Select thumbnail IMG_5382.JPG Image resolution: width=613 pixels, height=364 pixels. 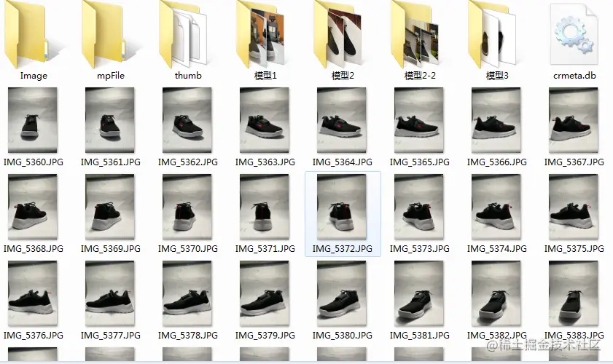pyautogui.click(x=496, y=293)
